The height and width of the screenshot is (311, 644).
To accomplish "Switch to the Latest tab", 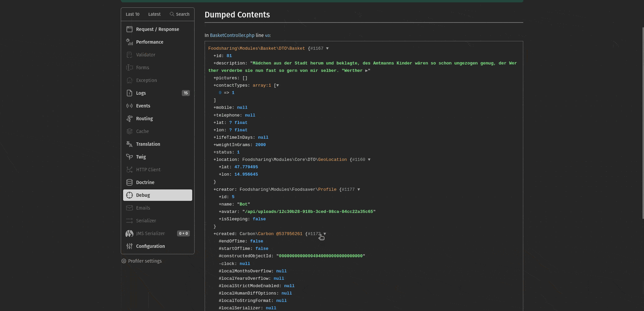I will [x=154, y=14].
